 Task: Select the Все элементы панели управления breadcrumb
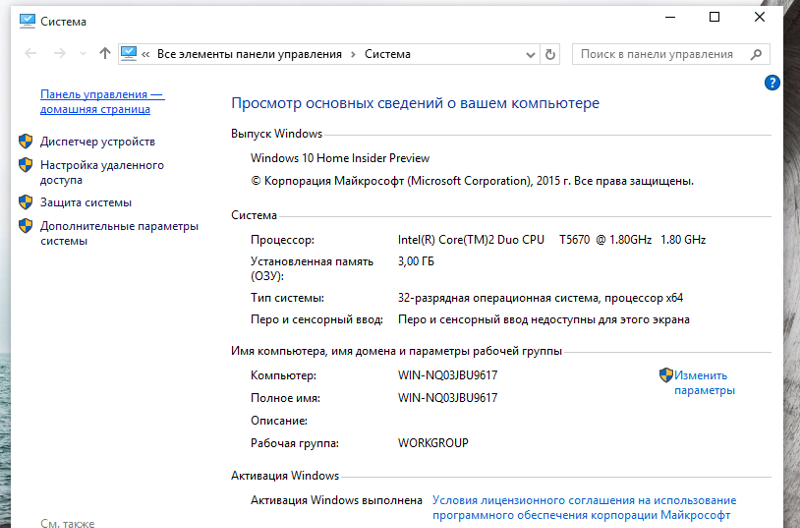(249, 54)
